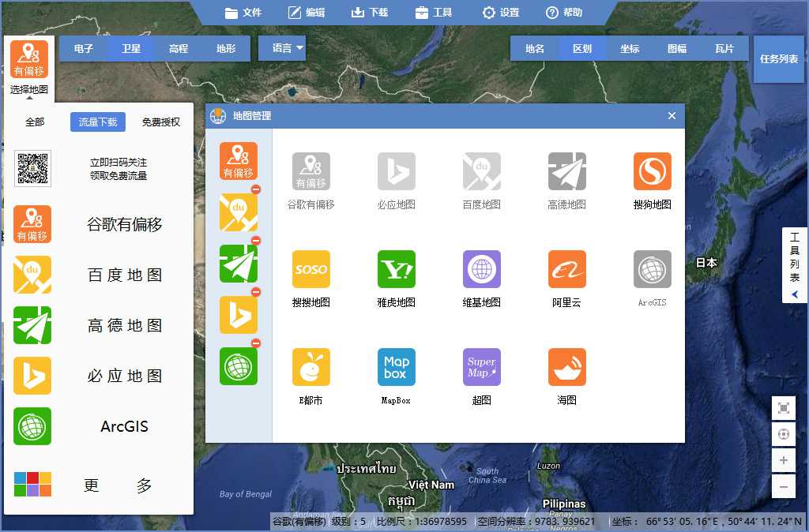Select the 全部 tab in map list
The width and height of the screenshot is (809, 532).
coord(35,122)
